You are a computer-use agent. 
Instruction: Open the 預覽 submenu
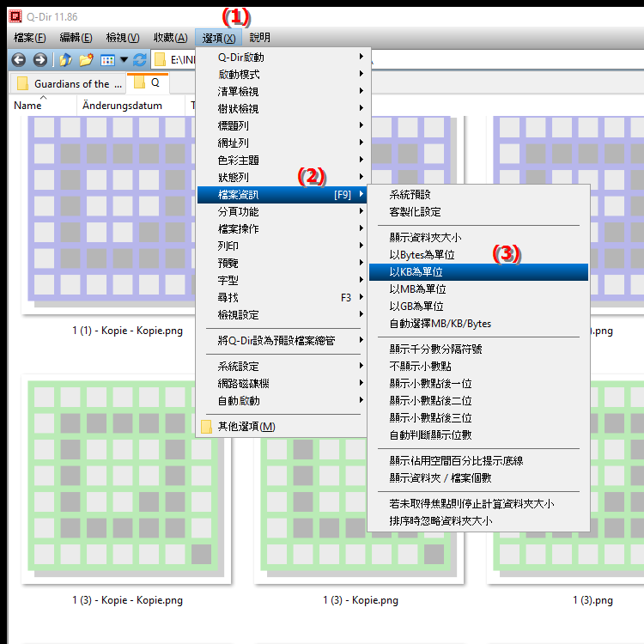click(283, 264)
